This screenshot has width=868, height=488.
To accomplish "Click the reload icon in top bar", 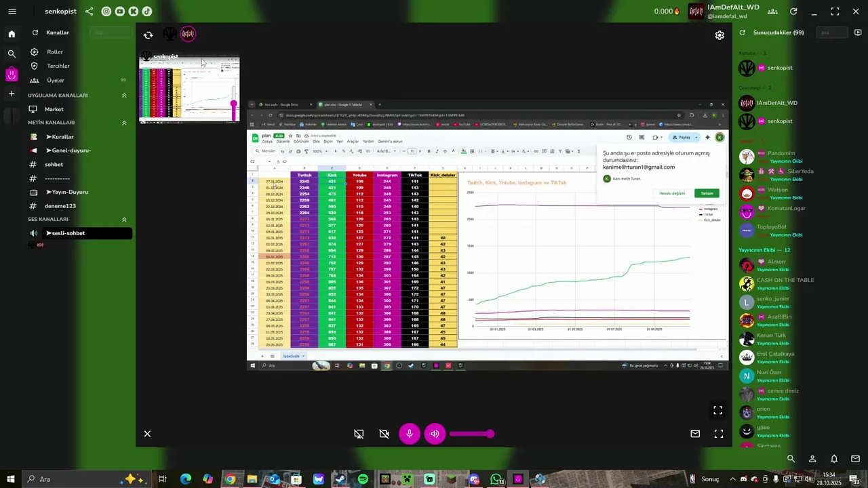I will 794,12.
